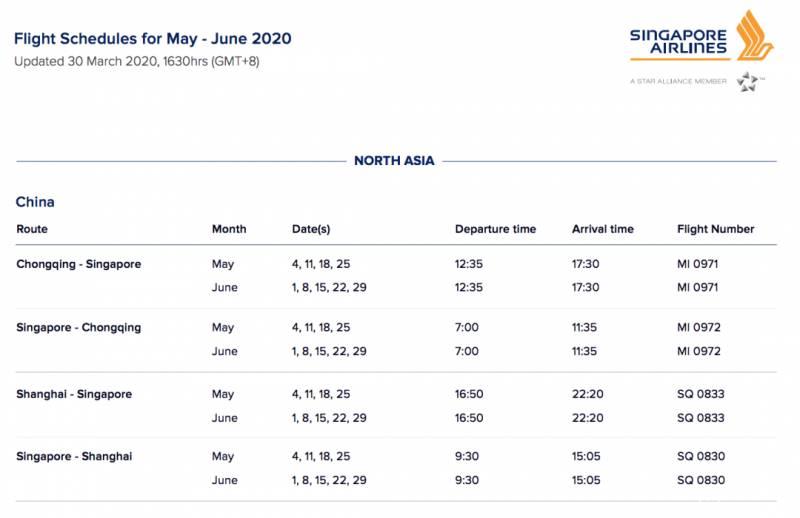
Task: Select the Singapore - Chongqing route label
Action: tap(79, 328)
